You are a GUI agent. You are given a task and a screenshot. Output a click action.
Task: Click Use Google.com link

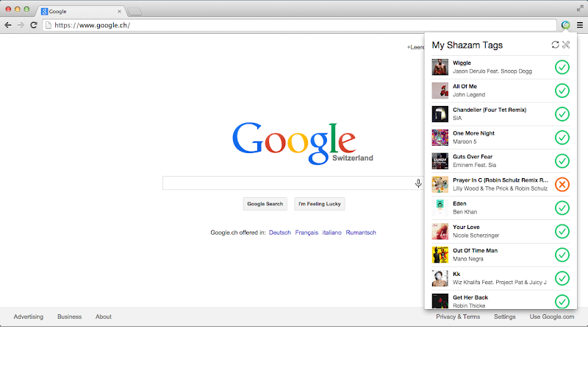pos(552,316)
